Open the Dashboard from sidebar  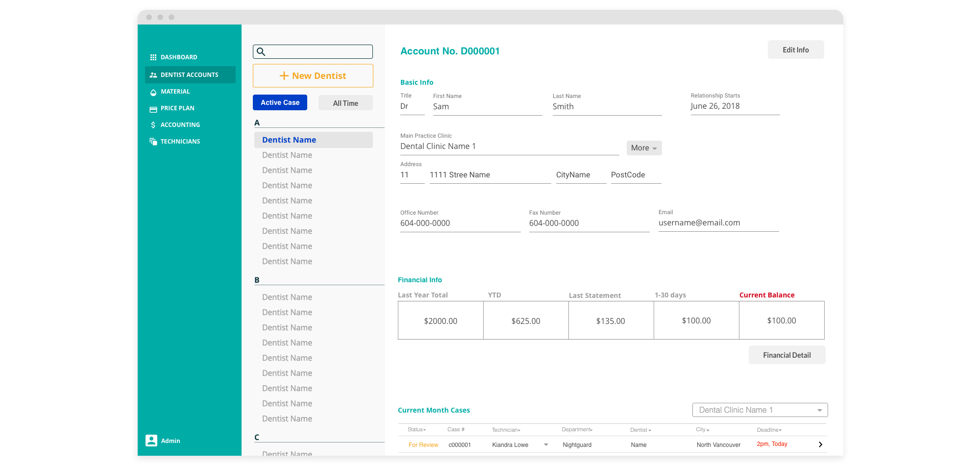(x=179, y=57)
